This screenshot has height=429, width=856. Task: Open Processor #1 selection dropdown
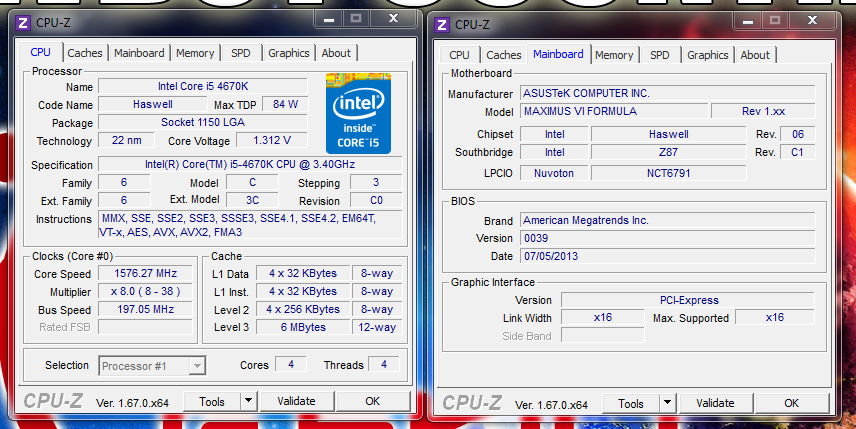152,366
